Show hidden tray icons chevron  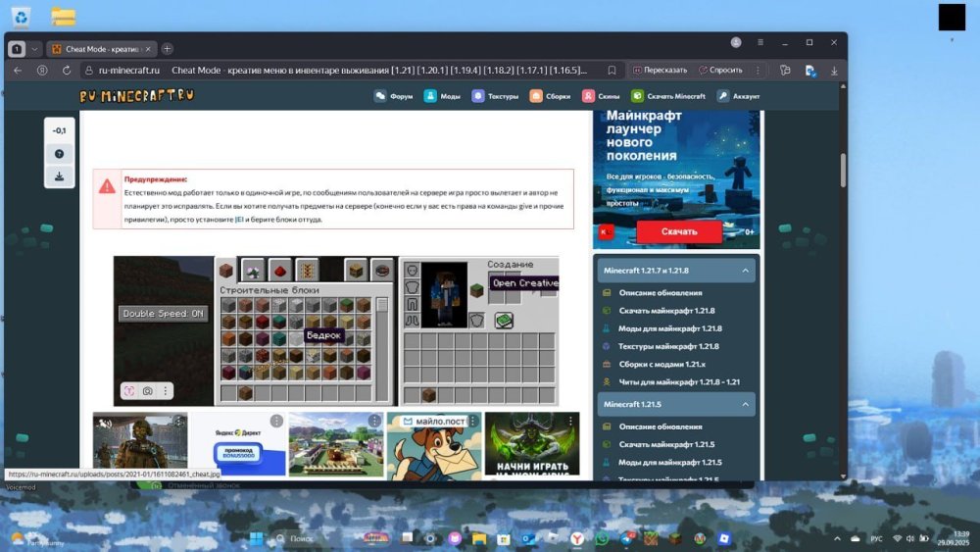837,539
